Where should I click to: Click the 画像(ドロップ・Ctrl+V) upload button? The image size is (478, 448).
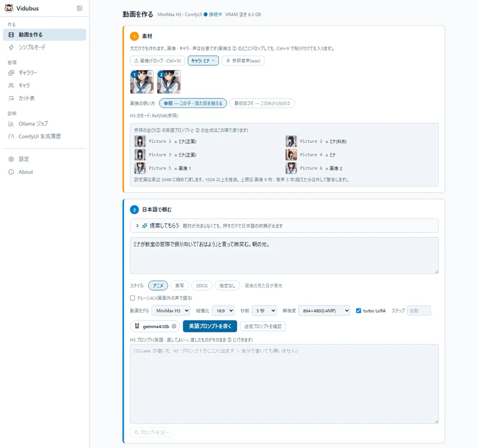158,61
